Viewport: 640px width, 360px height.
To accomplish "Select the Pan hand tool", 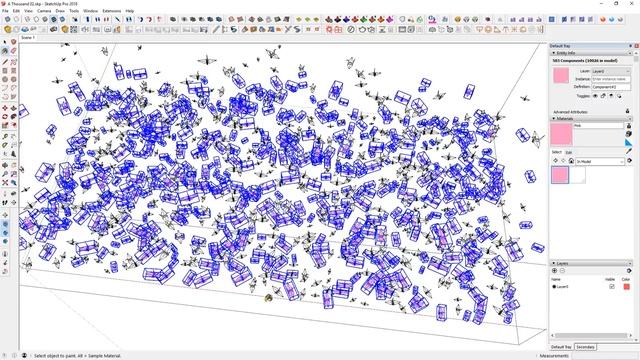I will pyautogui.click(x=13, y=165).
